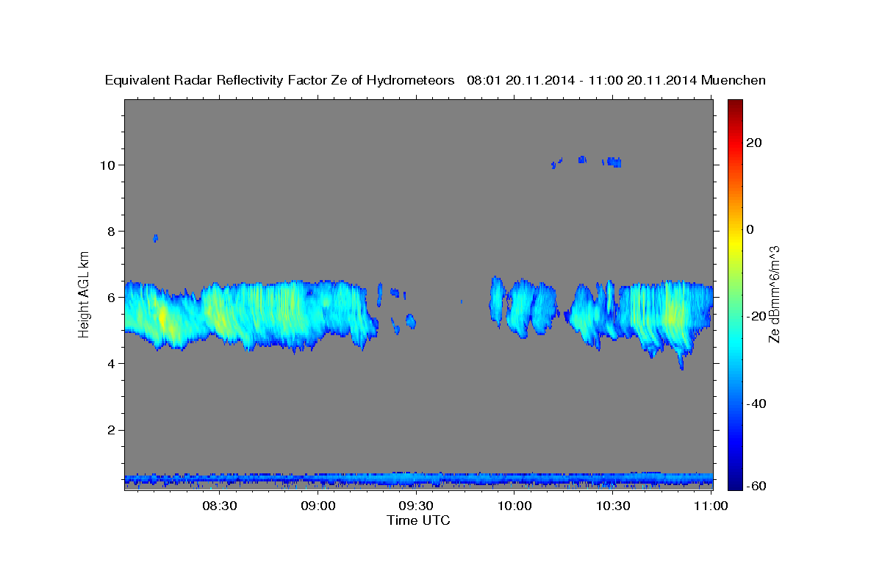Click the colorbar value 0
882x588 pixels.
click(750, 229)
